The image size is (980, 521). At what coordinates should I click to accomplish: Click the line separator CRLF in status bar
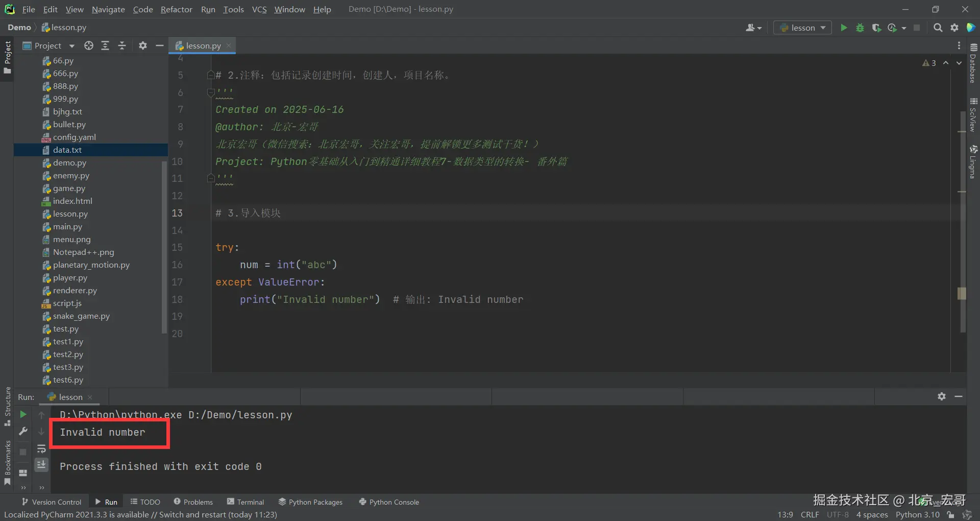pyautogui.click(x=810, y=514)
